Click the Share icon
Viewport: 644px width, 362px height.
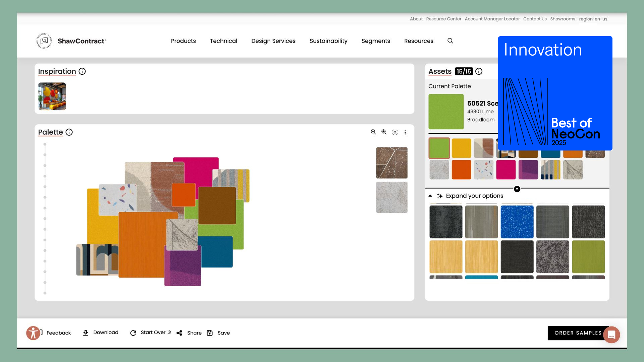[179, 333]
